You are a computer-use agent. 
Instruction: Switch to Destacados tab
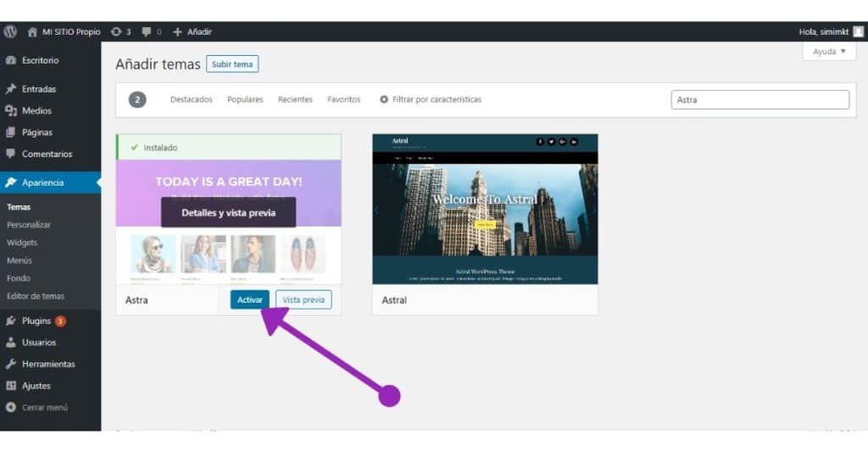pos(191,100)
